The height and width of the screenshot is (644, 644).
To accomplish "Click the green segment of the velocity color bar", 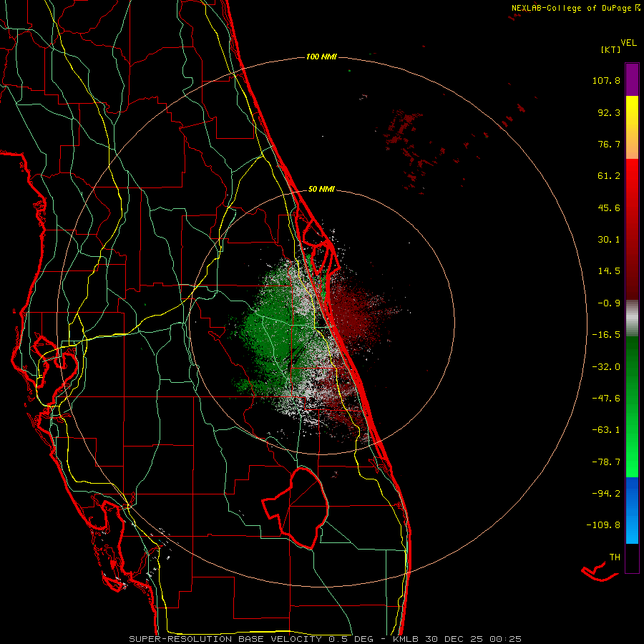I will [x=632, y=406].
